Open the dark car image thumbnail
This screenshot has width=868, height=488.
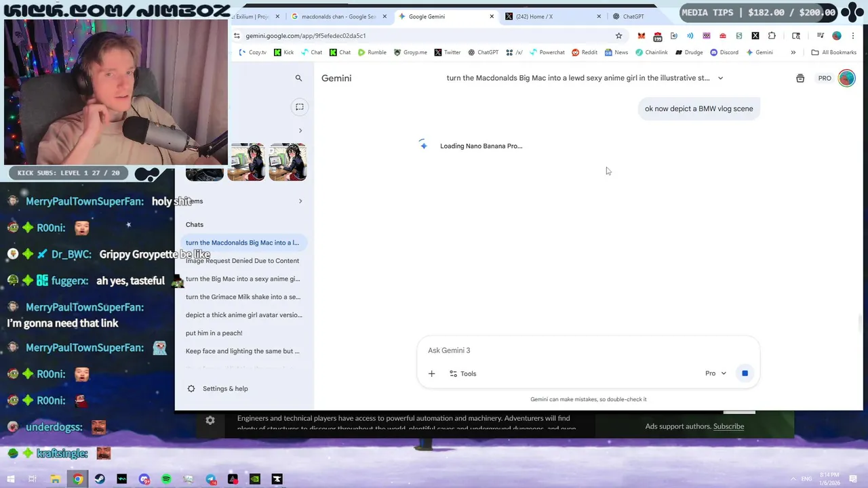[204, 173]
